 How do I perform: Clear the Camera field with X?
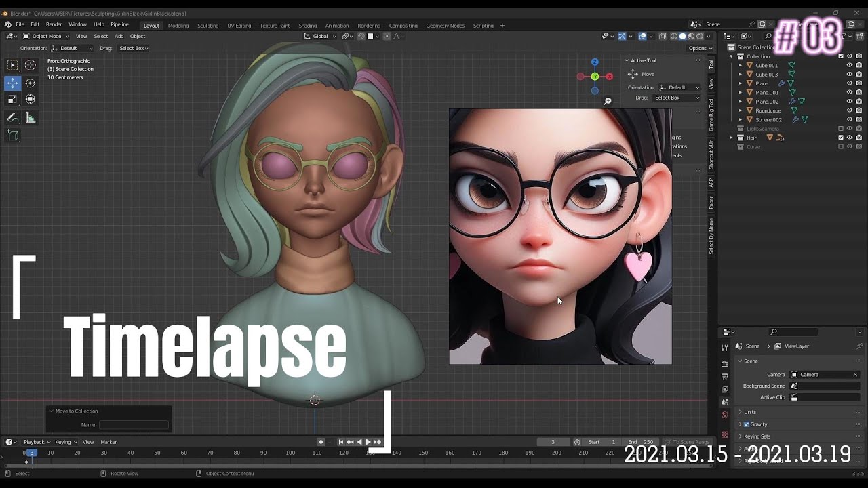click(x=855, y=375)
